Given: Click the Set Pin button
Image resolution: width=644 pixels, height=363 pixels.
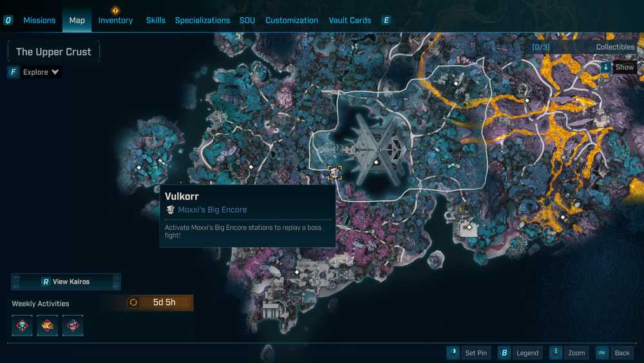Looking at the screenshot, I should coord(476,353).
